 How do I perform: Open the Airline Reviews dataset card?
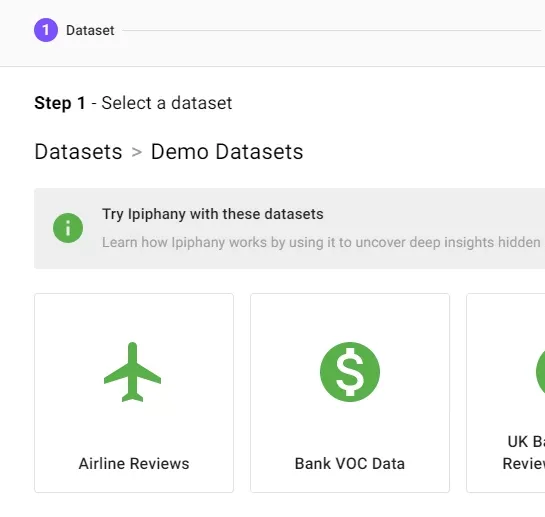coord(134,393)
